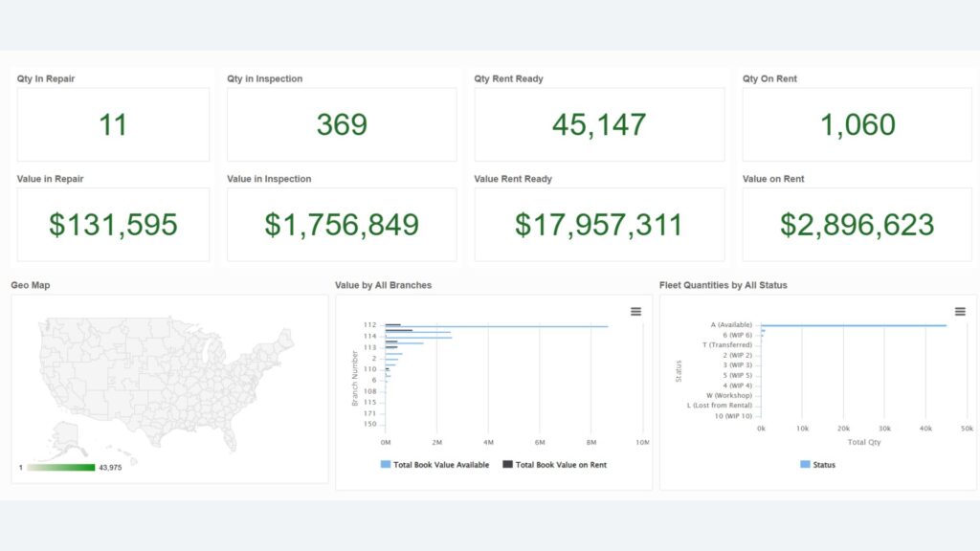Screen dimensions: 980x551
Task: Click Alaska on the Geo Map
Action: click(x=64, y=437)
